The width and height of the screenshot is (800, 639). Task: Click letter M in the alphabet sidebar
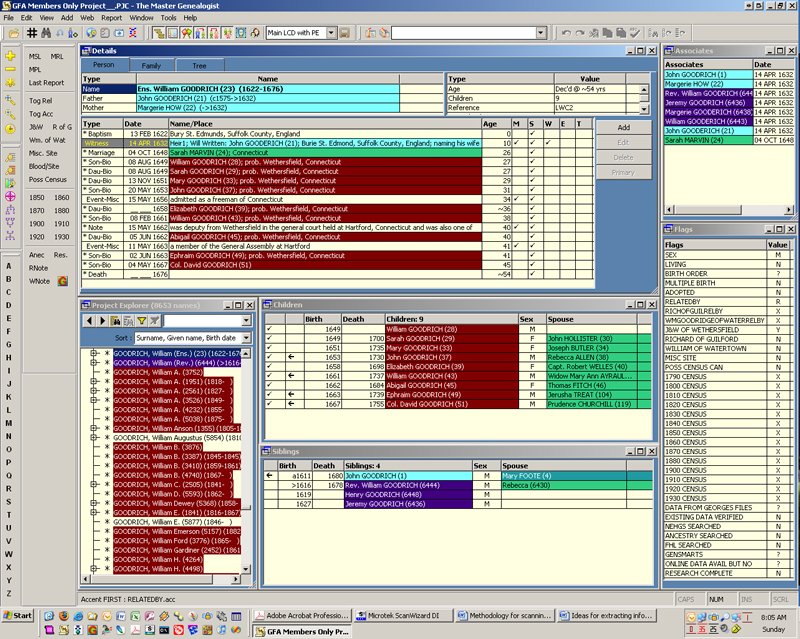click(9, 423)
